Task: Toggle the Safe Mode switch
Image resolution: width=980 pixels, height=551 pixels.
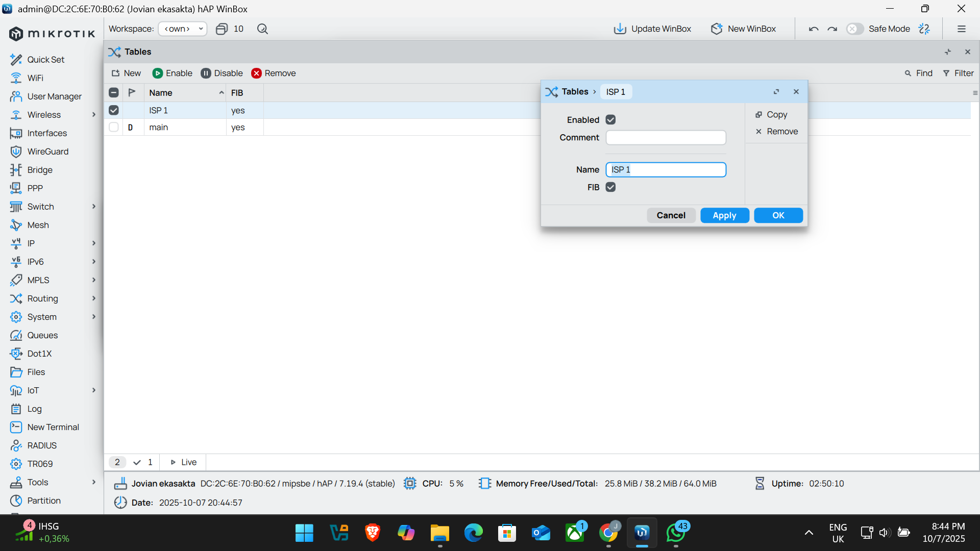Action: (x=854, y=29)
